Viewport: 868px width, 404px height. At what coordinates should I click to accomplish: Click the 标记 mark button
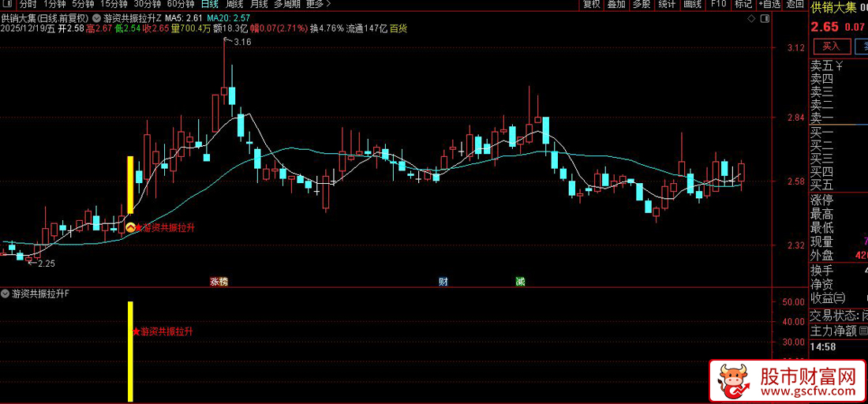(x=743, y=4)
